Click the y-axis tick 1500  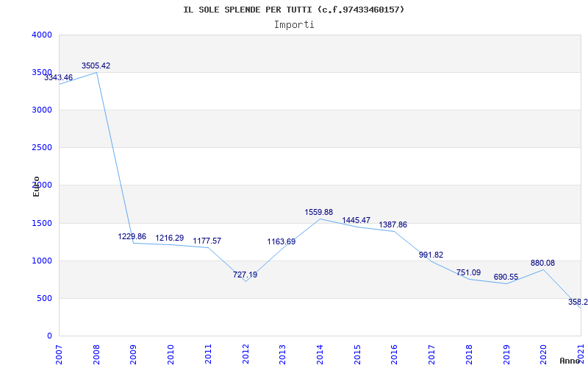tap(42, 224)
